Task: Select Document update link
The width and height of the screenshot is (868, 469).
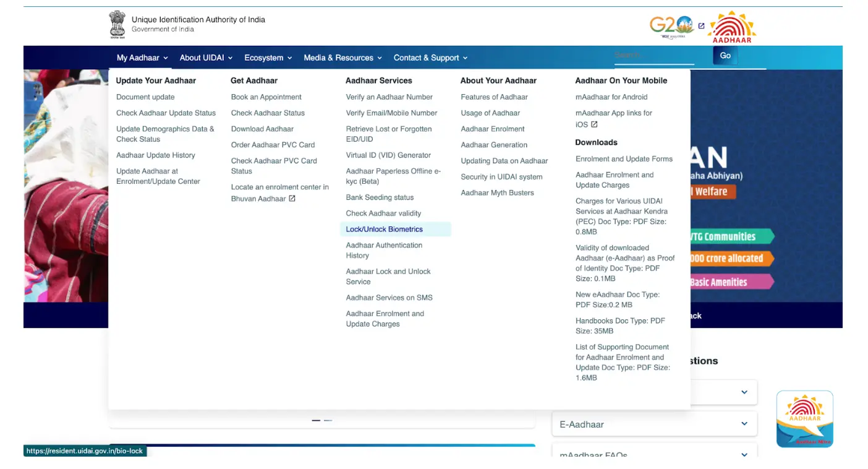Action: coord(145,97)
